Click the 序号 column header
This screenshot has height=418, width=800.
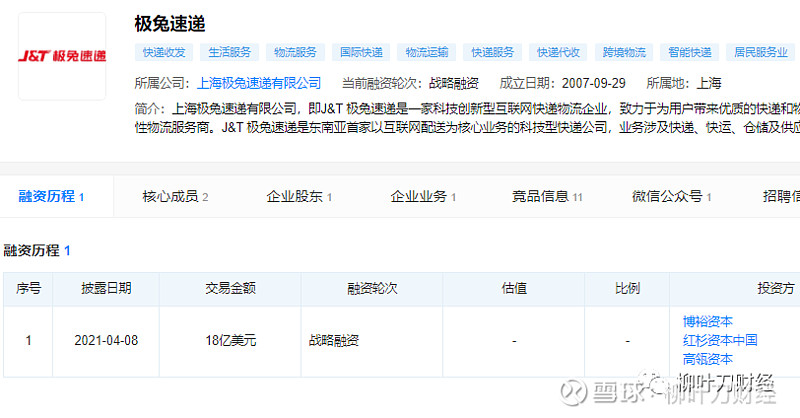pyautogui.click(x=28, y=288)
